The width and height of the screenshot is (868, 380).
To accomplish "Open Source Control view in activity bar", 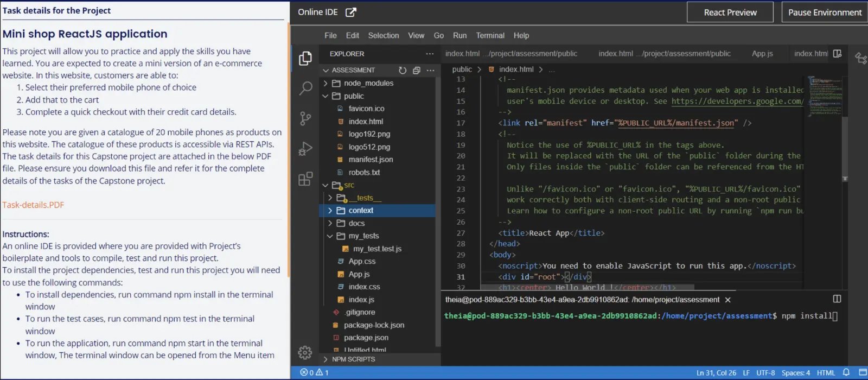I will 305,118.
